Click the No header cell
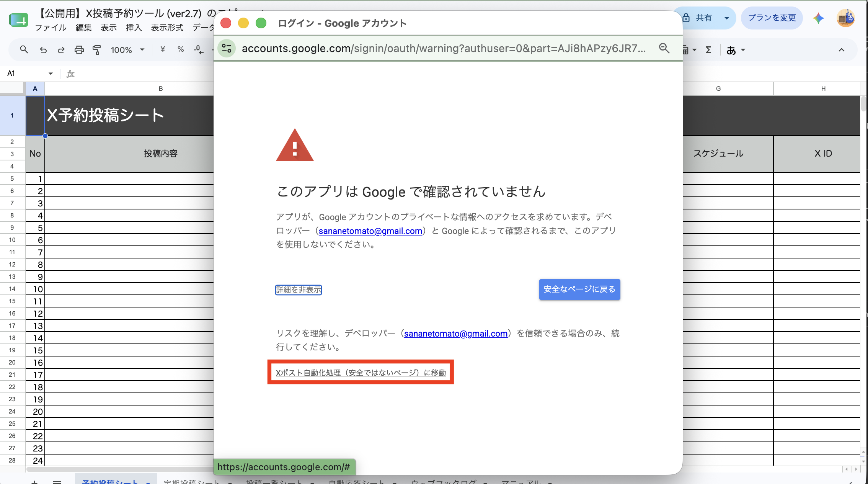The image size is (868, 484). tap(35, 154)
